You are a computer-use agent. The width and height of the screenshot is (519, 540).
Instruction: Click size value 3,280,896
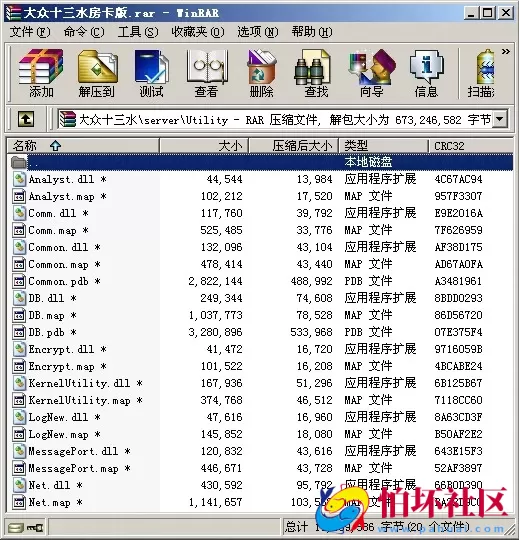click(x=215, y=332)
